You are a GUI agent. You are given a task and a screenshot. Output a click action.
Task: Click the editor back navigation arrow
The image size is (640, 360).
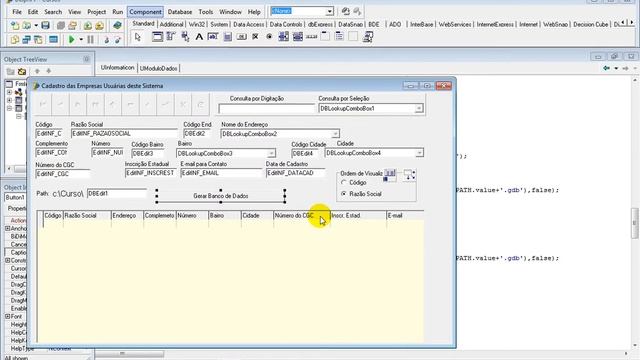tap(607, 68)
